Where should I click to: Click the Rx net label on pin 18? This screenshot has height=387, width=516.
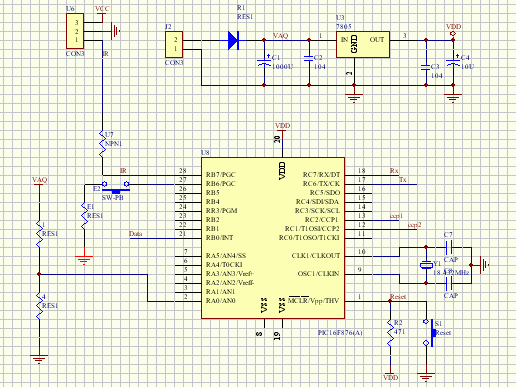[x=394, y=171]
